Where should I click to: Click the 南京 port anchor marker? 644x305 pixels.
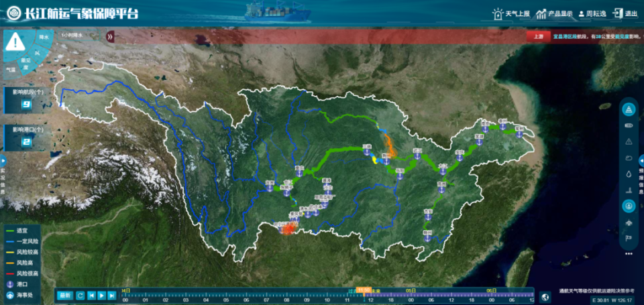click(484, 129)
